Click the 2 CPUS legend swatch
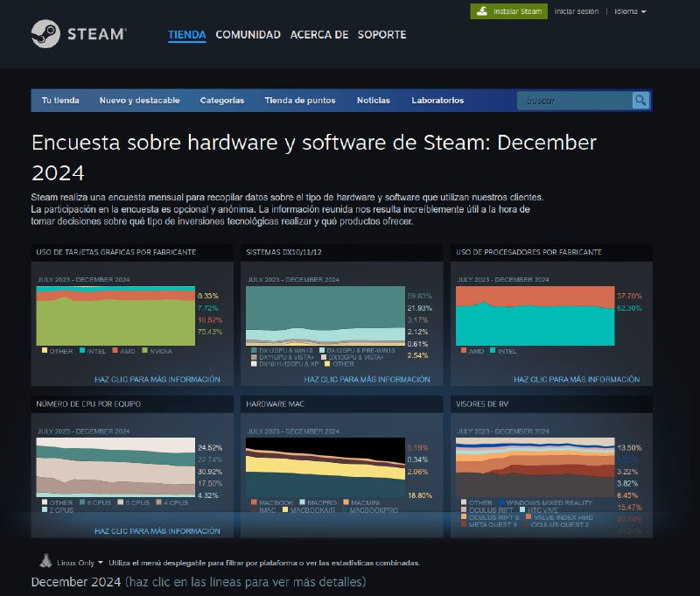Screen dimensions: 700x596 click(x=45, y=509)
